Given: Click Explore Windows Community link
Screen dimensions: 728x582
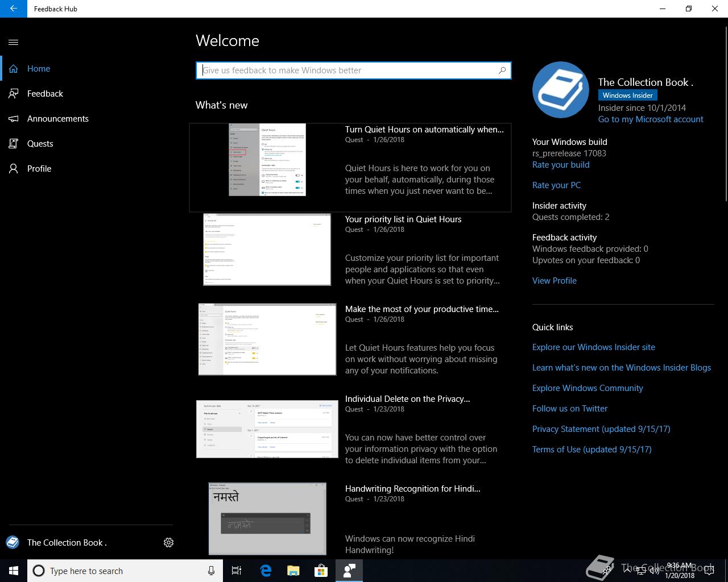Looking at the screenshot, I should pyautogui.click(x=588, y=388).
